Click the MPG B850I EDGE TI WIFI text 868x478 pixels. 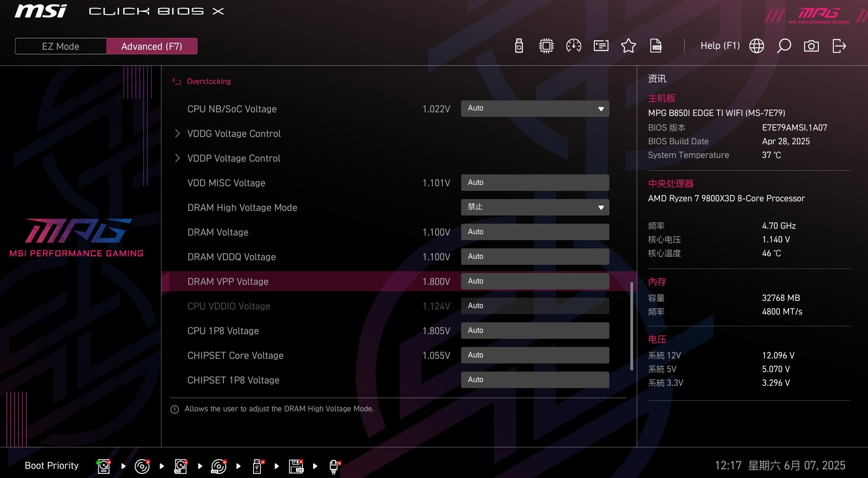tap(717, 113)
